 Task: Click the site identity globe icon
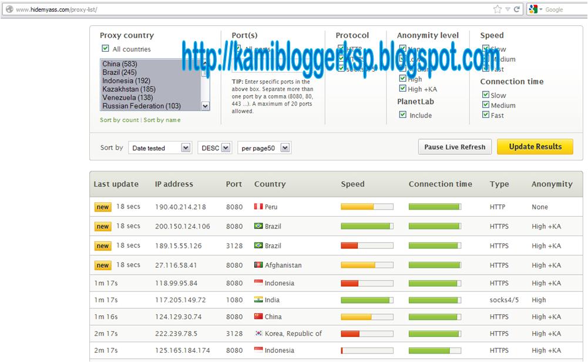tap(9, 9)
